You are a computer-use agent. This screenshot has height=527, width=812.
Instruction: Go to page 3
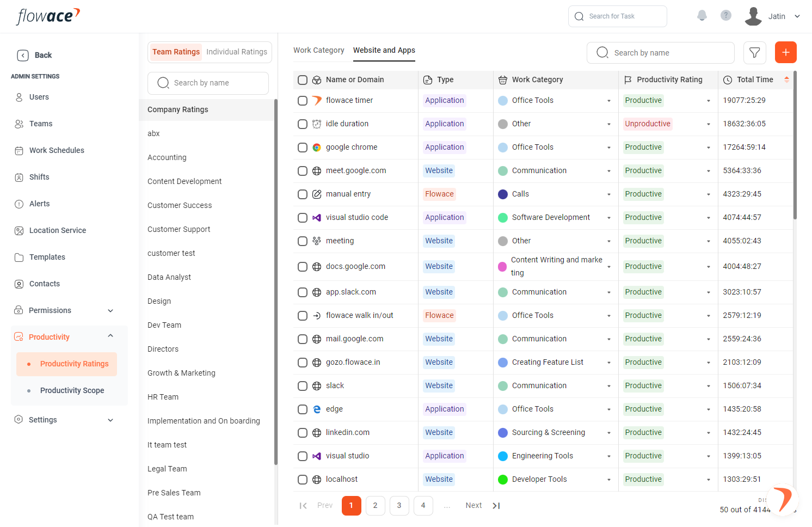[399, 506]
